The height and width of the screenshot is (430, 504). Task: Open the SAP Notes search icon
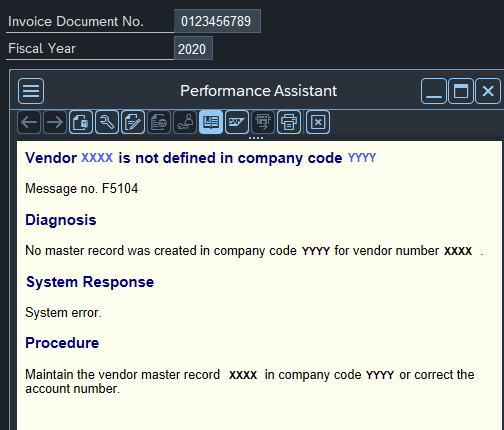click(x=237, y=122)
